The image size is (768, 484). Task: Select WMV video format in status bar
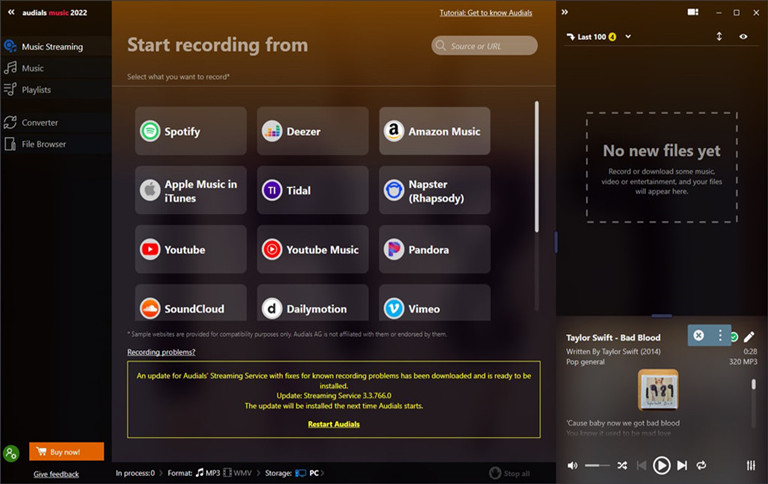(x=238, y=473)
